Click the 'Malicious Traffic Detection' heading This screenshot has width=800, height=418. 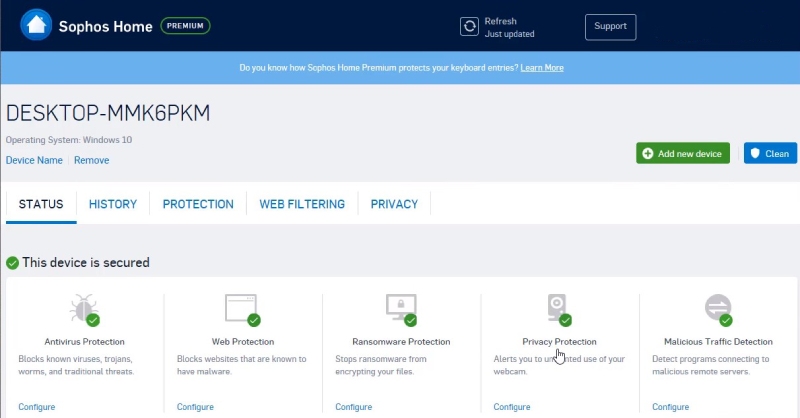point(718,341)
